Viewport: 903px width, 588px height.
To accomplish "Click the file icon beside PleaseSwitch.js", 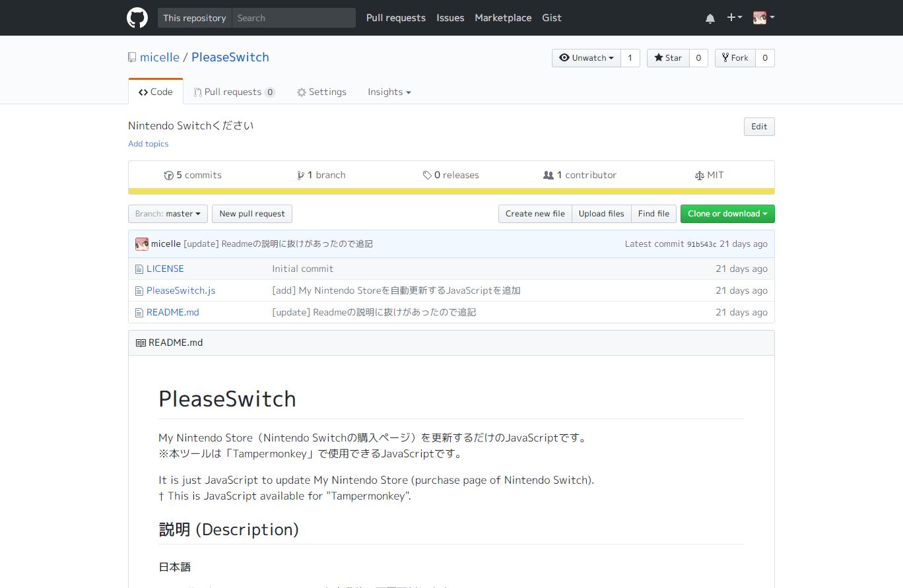I will pyautogui.click(x=139, y=290).
